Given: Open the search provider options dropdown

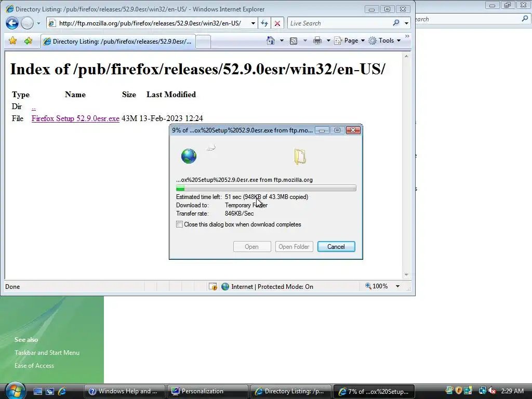Looking at the screenshot, I should point(406,23).
